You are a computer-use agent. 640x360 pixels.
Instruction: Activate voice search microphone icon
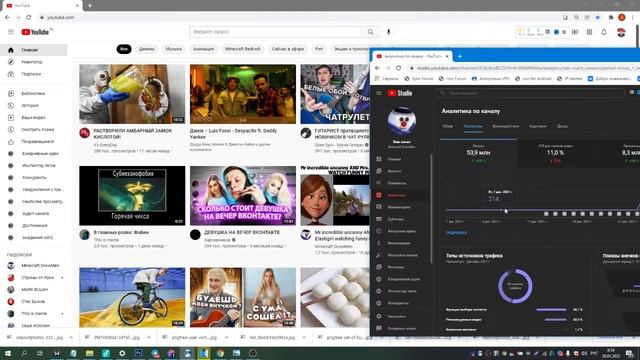[x=389, y=32]
